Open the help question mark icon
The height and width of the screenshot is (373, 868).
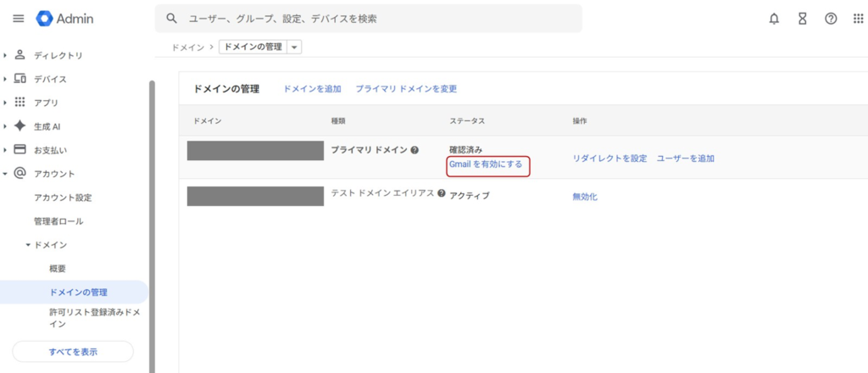coord(831,19)
